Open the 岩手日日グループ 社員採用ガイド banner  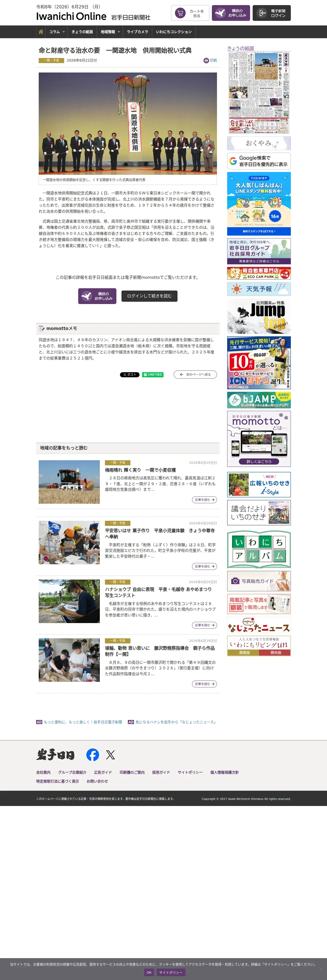coord(259,251)
